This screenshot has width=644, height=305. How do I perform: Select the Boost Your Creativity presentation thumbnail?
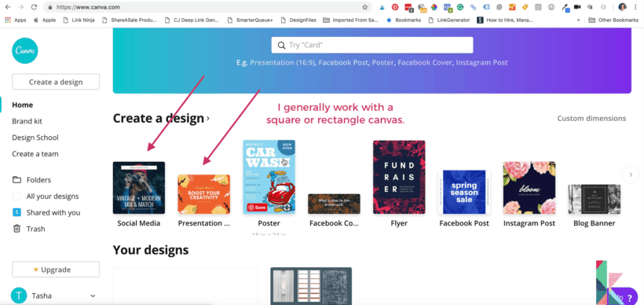point(203,194)
